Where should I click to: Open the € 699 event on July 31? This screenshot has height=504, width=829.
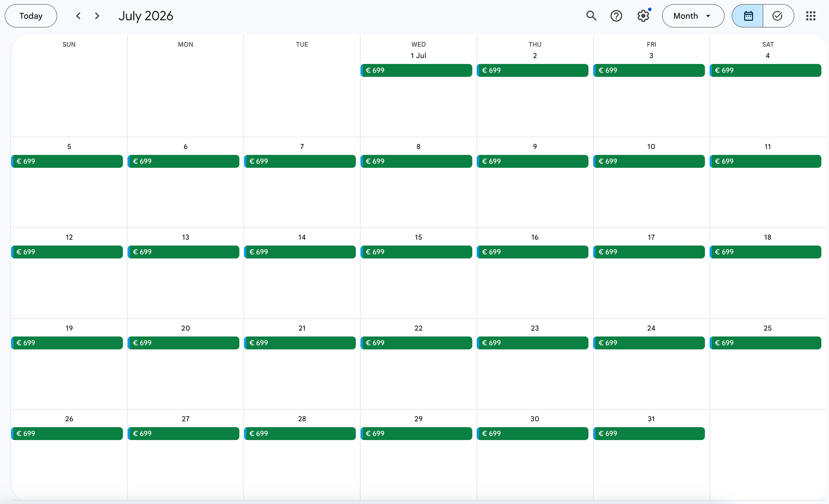(649, 434)
